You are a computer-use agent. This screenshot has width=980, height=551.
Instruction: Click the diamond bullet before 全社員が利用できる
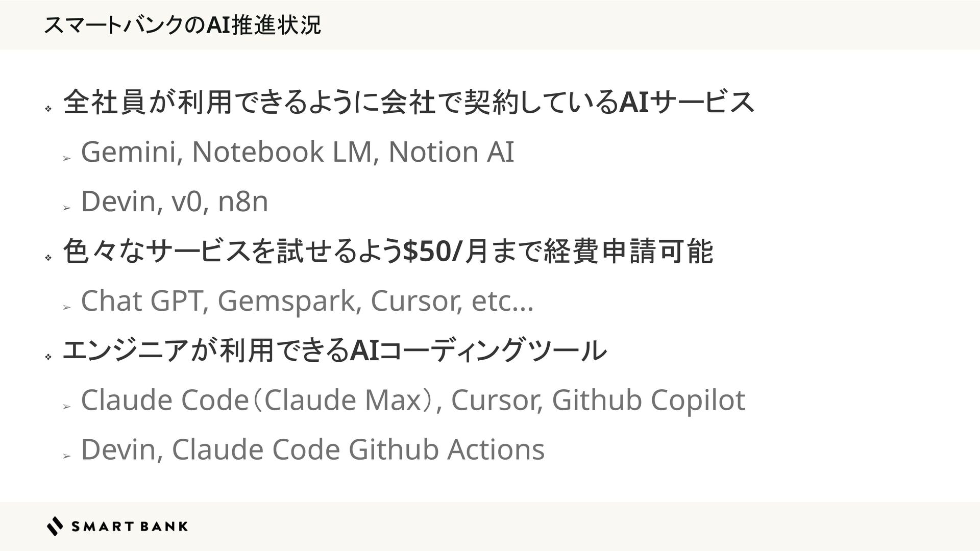point(48,109)
